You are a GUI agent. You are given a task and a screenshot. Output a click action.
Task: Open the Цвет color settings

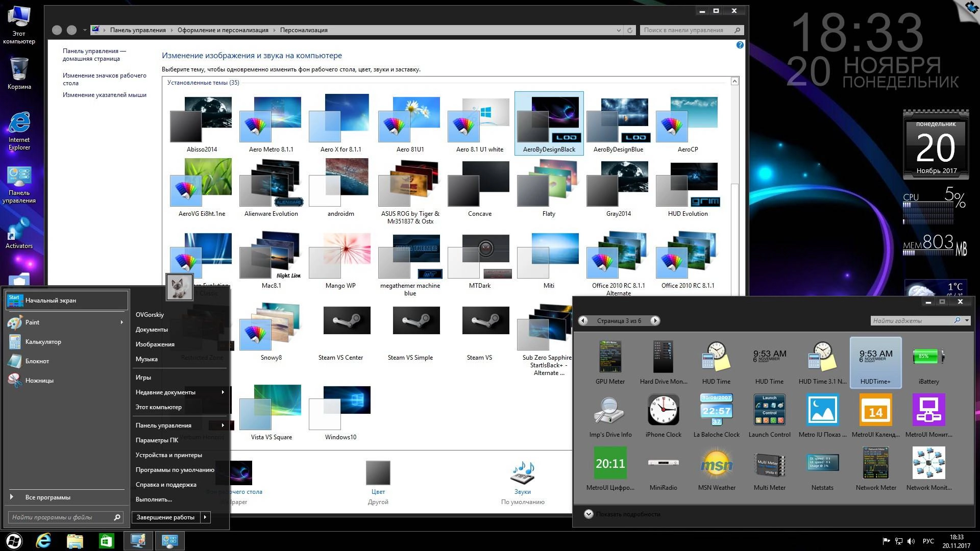378,473
